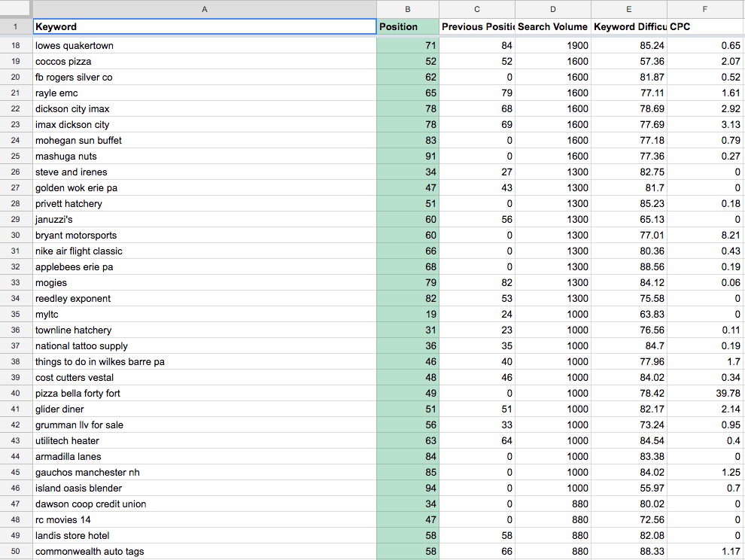745x560 pixels.
Task: Click row number 35
Action: 15,314
